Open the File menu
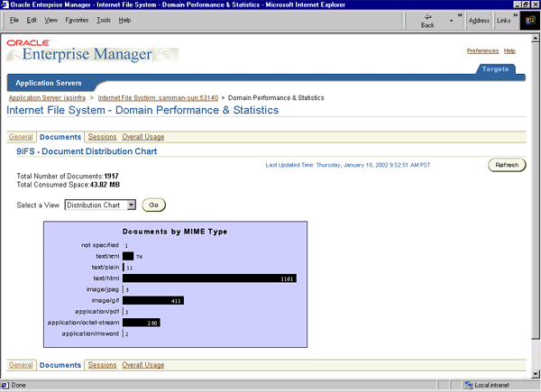This screenshot has width=541, height=392. click(x=14, y=21)
